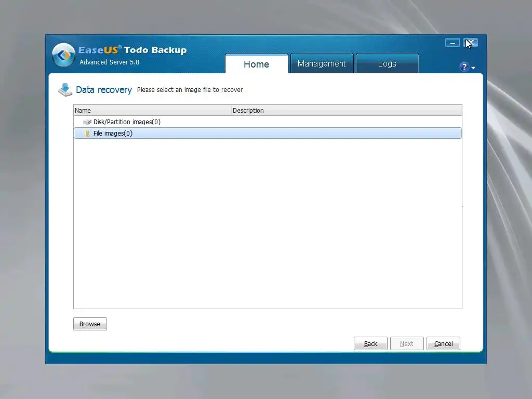Click the Browse button
The height and width of the screenshot is (399, 532).
coord(90,324)
